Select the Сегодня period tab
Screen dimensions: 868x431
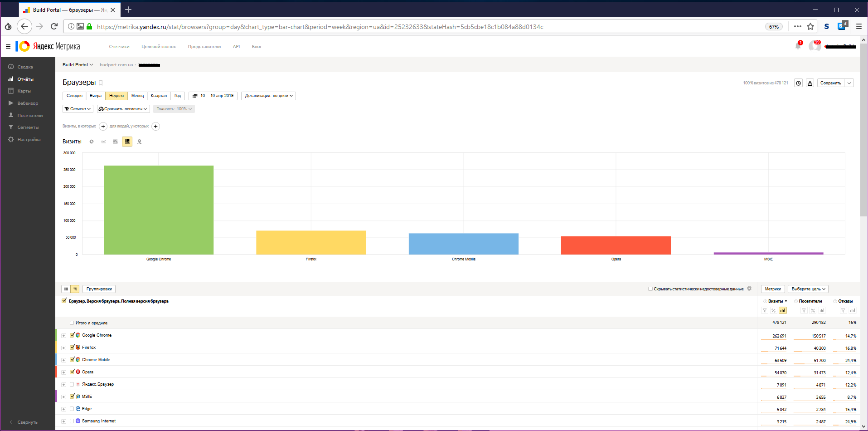point(74,96)
